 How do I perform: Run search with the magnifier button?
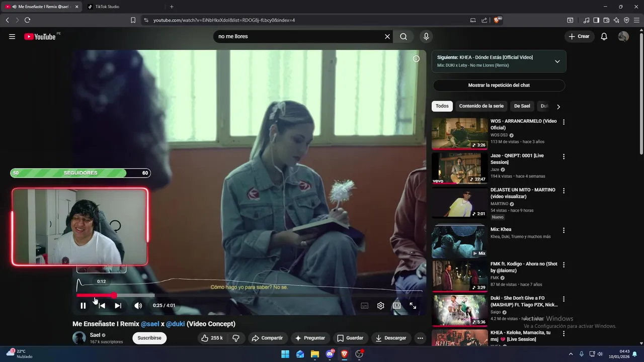click(x=404, y=36)
